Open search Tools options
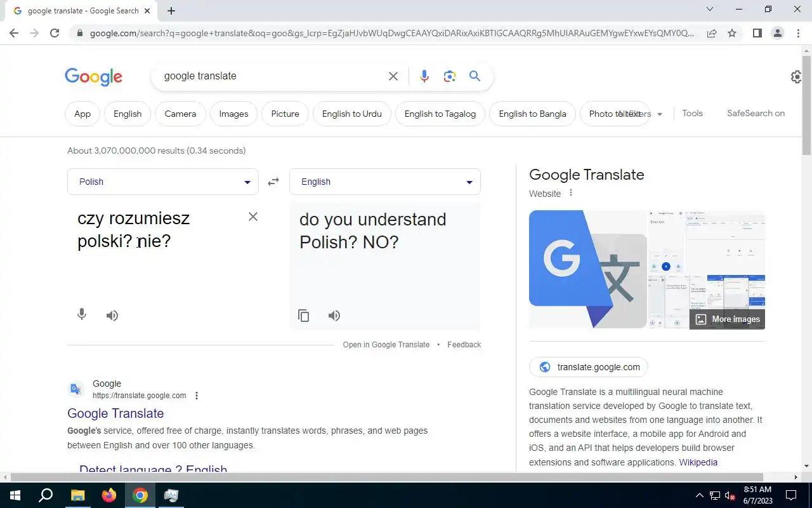Image resolution: width=812 pixels, height=508 pixels. [x=692, y=113]
